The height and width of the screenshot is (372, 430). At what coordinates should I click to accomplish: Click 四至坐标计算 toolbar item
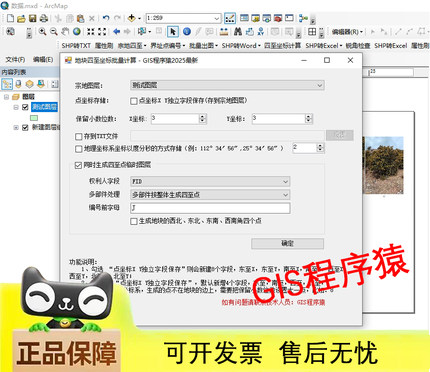[283, 46]
